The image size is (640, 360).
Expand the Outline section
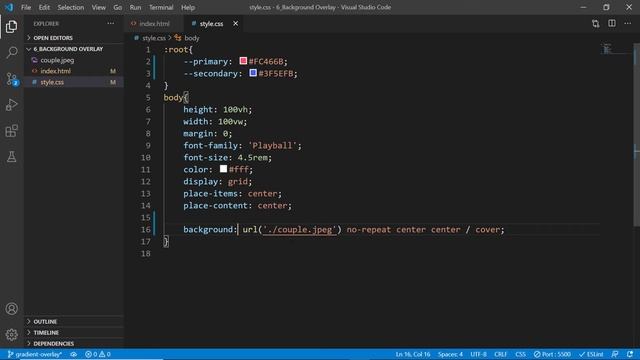click(x=74, y=322)
